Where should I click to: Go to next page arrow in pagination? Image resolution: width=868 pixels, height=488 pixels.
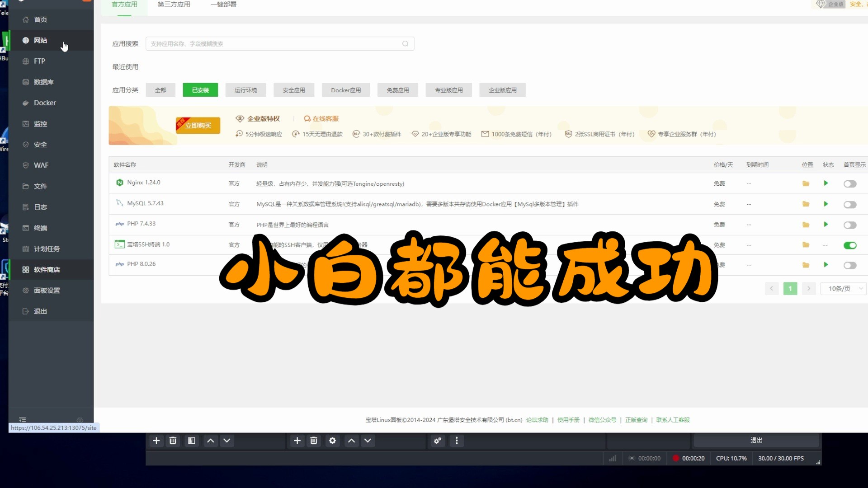809,288
